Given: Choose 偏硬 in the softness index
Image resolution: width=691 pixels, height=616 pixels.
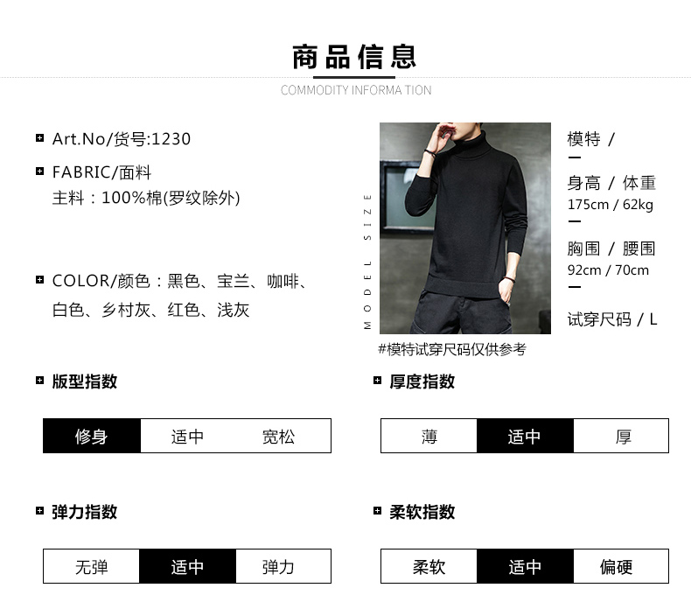Looking at the screenshot, I should pos(621,567).
